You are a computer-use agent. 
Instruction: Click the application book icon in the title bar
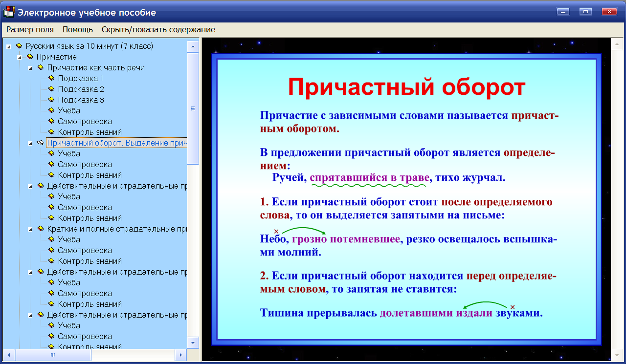9,12
